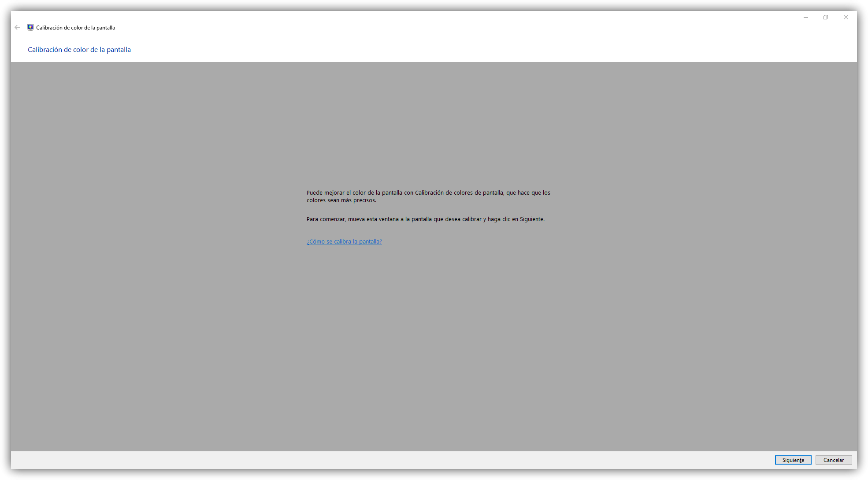Viewport: 868px width, 480px height.
Task: Click 'Calibración de colores de pantalla' phrase in the paragraph
Action: tap(459, 193)
